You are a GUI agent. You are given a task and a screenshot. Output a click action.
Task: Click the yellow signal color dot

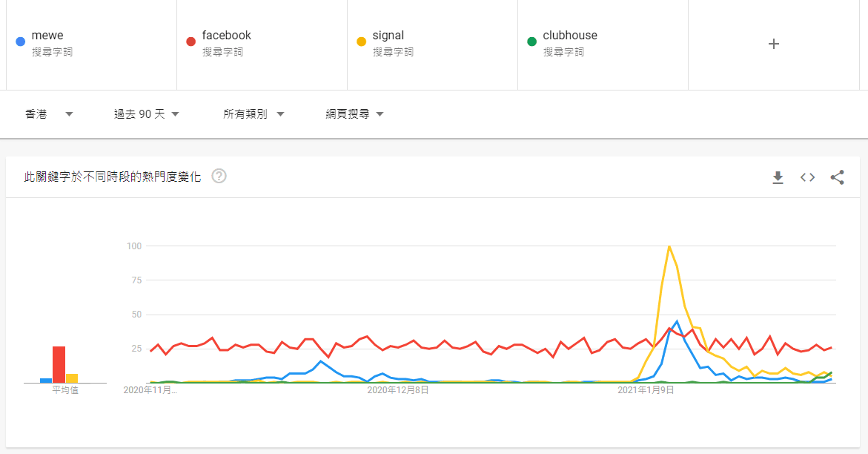[x=362, y=42]
